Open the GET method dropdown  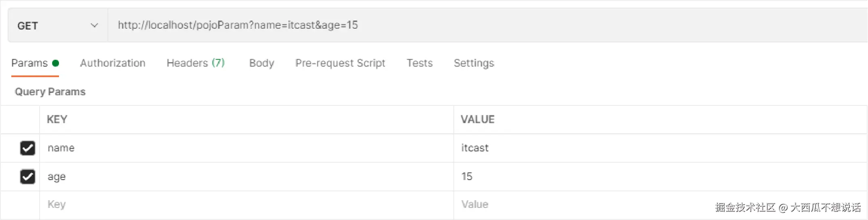(x=57, y=25)
